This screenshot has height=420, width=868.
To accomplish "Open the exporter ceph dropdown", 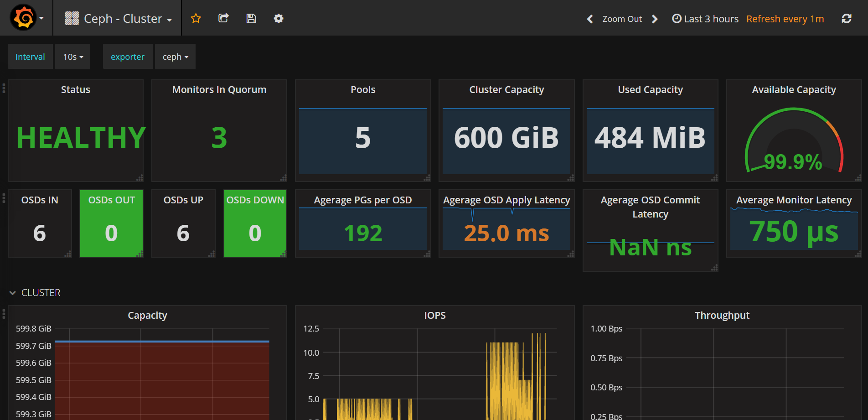I will [175, 57].
